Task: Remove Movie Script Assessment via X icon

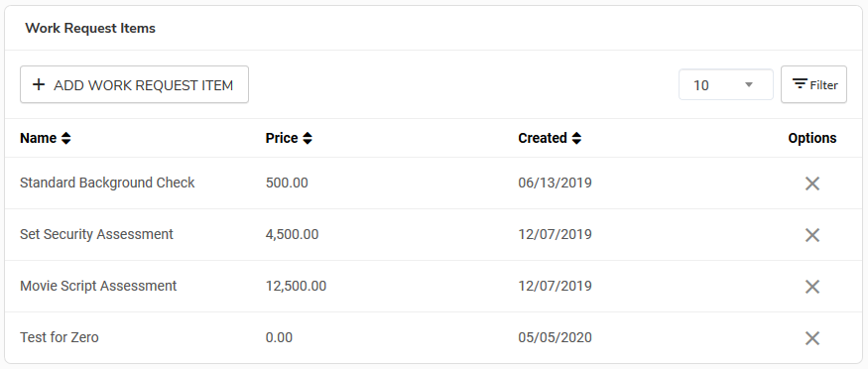Action: [x=812, y=287]
